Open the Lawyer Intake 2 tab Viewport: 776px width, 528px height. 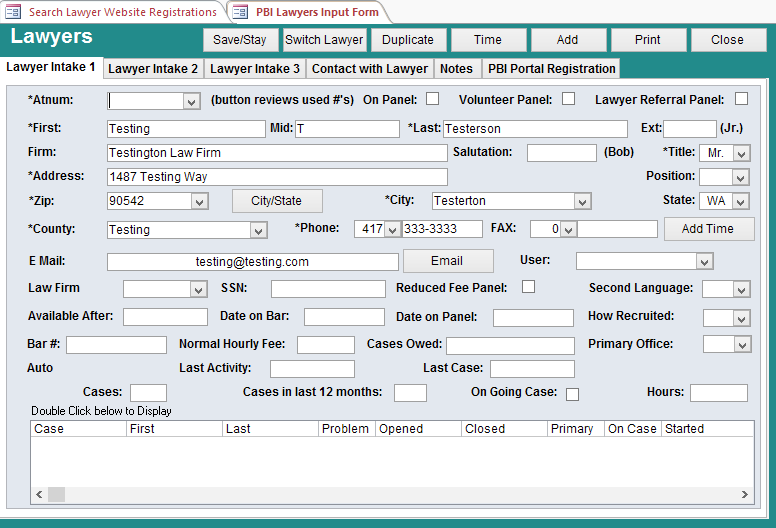pyautogui.click(x=153, y=69)
